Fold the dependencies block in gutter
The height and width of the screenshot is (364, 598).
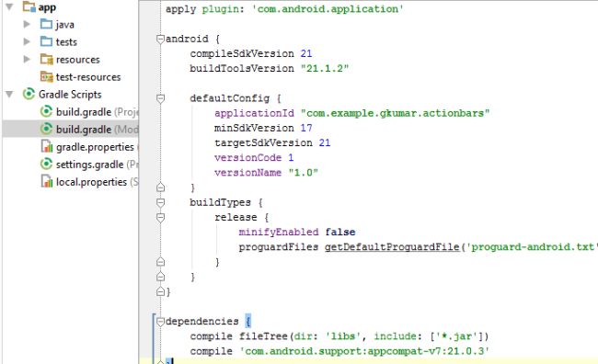pyautogui.click(x=161, y=322)
